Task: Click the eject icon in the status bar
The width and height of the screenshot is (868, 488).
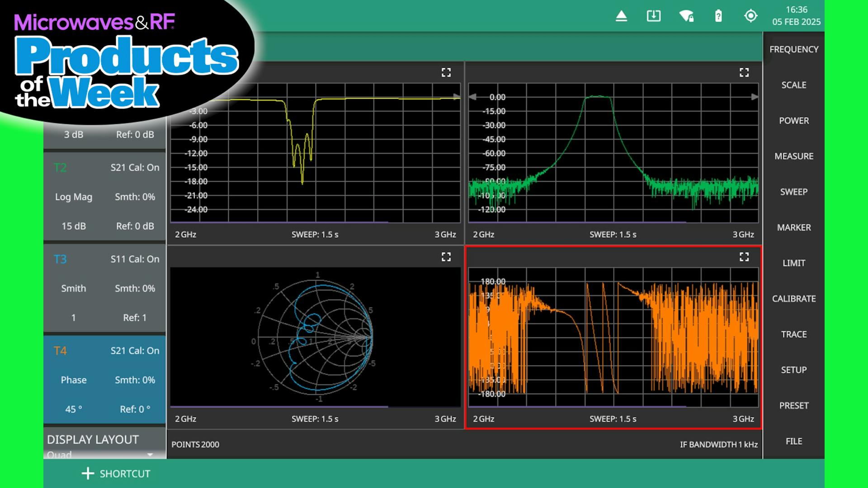Action: [621, 16]
